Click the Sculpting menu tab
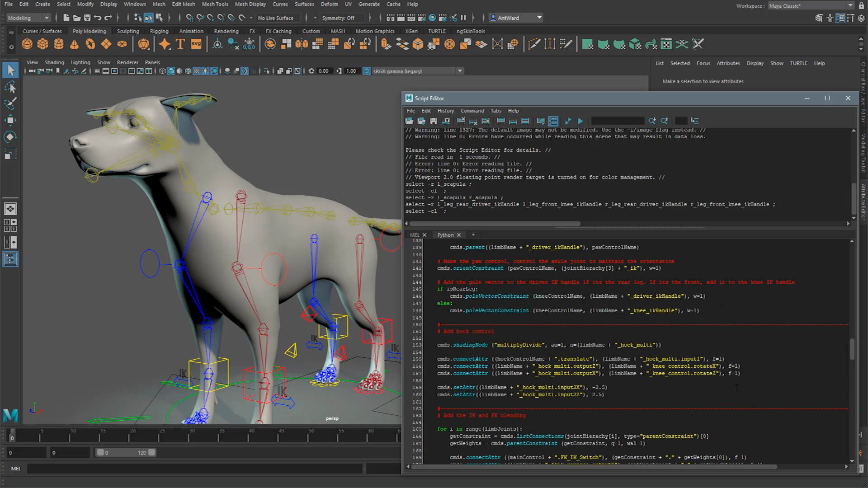This screenshot has width=868, height=488. tap(127, 31)
